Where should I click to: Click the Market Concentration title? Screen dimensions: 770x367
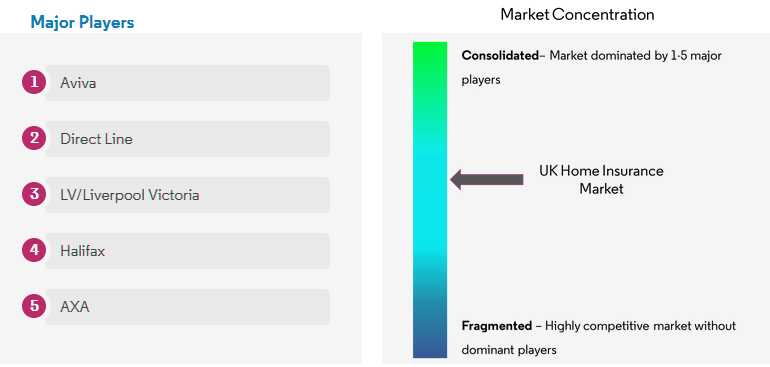pyautogui.click(x=577, y=14)
